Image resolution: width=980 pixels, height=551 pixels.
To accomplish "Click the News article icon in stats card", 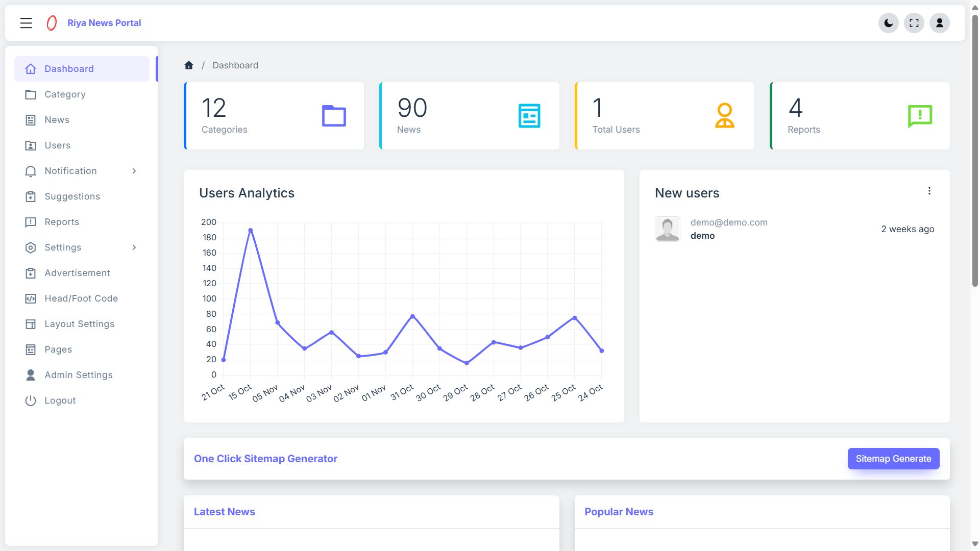I will coord(529,116).
